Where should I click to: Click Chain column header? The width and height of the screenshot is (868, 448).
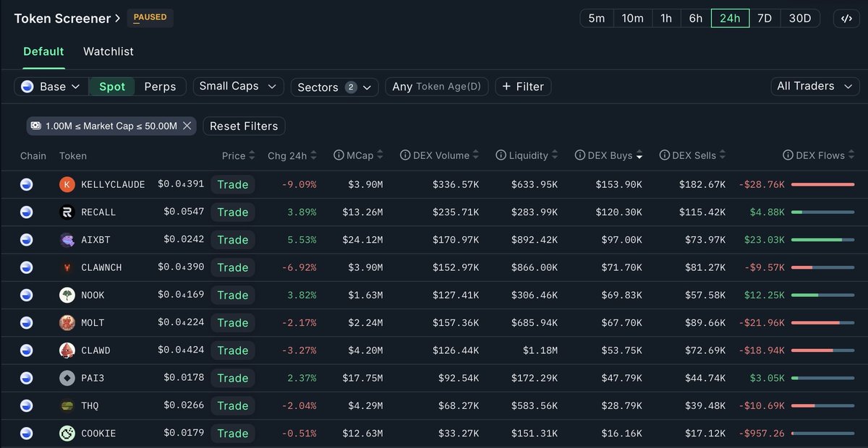click(33, 155)
